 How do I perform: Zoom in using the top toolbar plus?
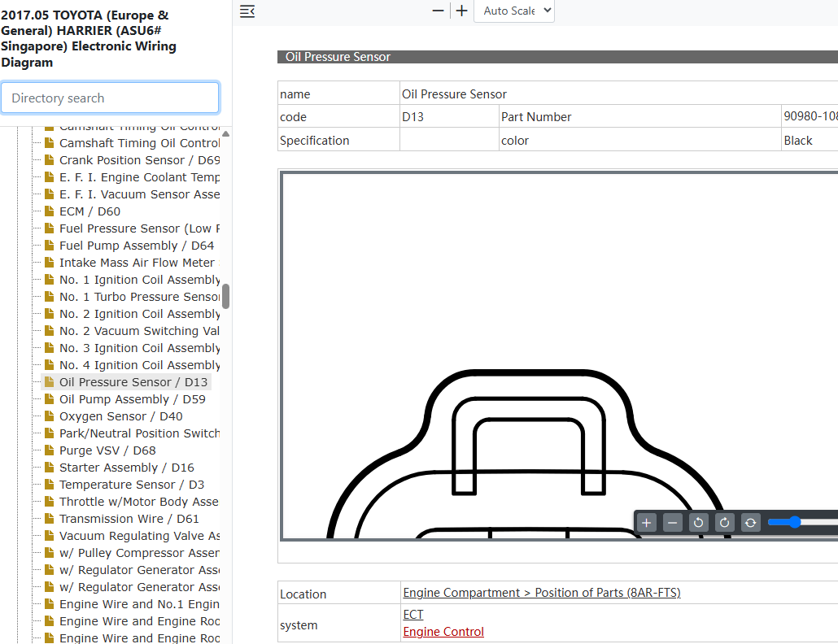[x=462, y=11]
